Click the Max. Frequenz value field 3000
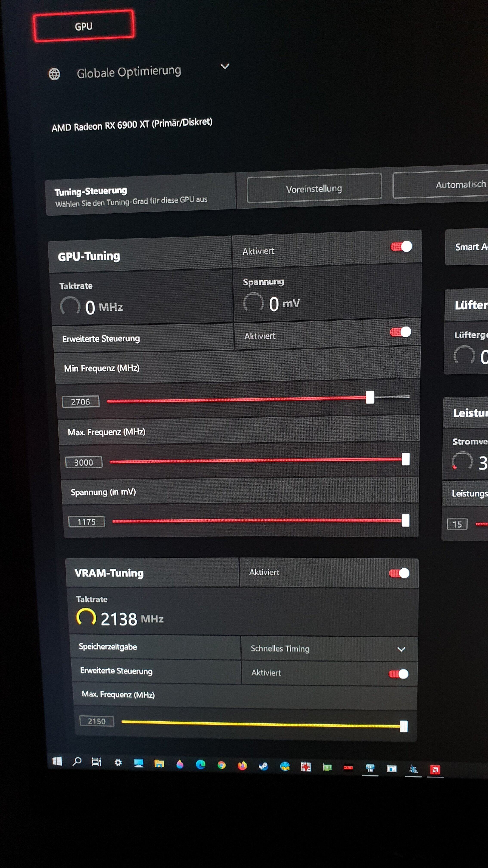The height and width of the screenshot is (868, 488). [83, 462]
